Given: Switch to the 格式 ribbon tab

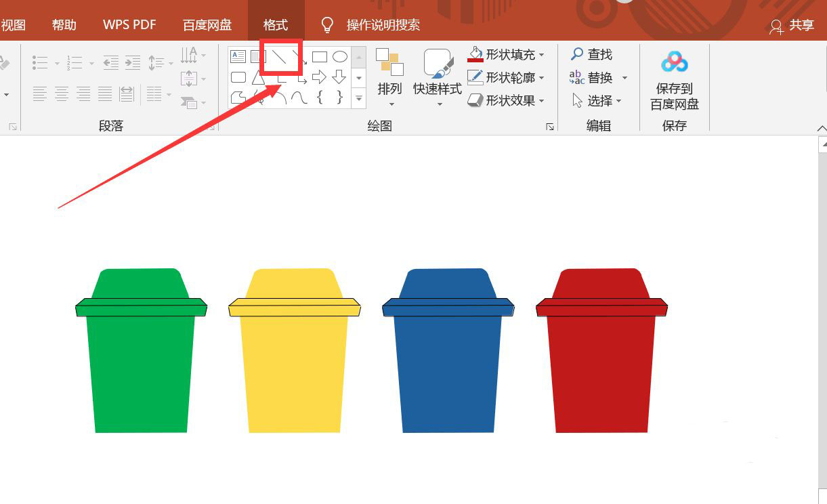Looking at the screenshot, I should click(275, 24).
